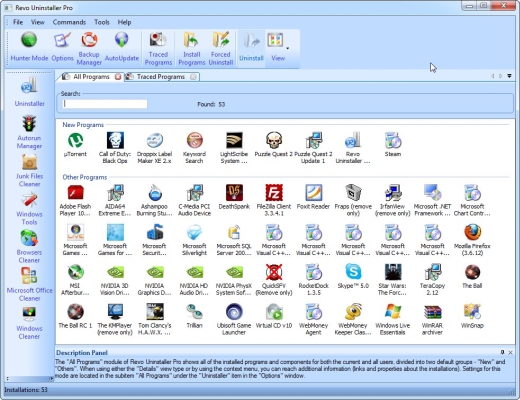Select FileZilla Client 3.3.4.1
520x400 pixels.
[274, 200]
